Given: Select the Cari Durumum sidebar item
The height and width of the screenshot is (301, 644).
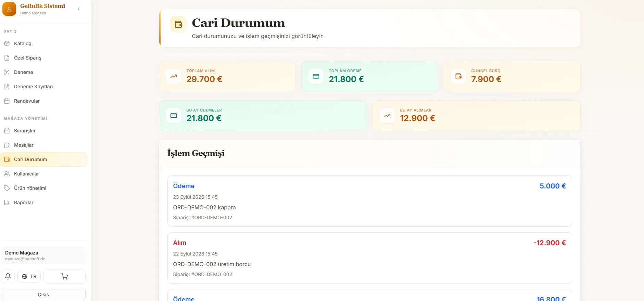Looking at the screenshot, I should (44, 159).
